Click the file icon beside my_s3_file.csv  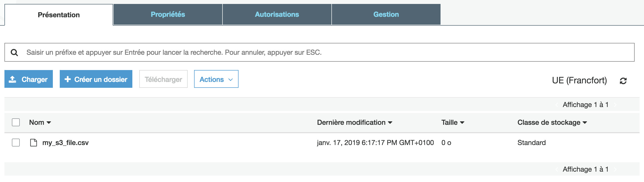click(34, 143)
